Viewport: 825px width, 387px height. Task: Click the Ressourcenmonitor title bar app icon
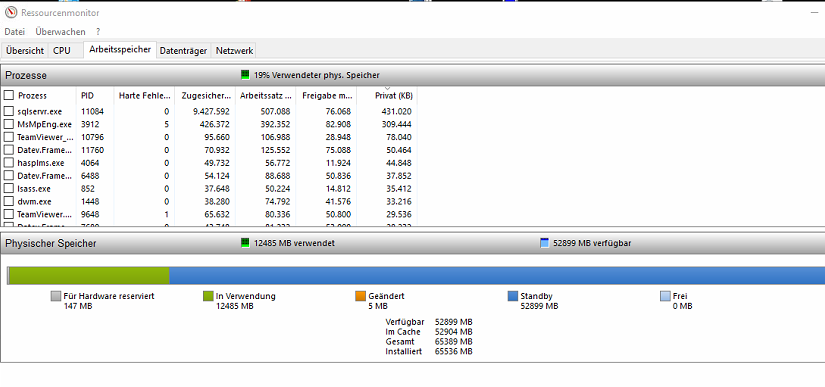point(11,13)
